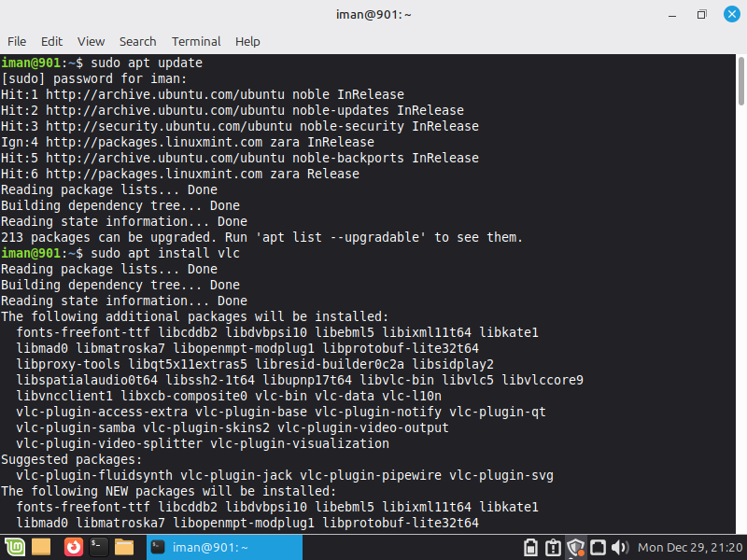Click the clipboard notification tray icon

[554, 547]
